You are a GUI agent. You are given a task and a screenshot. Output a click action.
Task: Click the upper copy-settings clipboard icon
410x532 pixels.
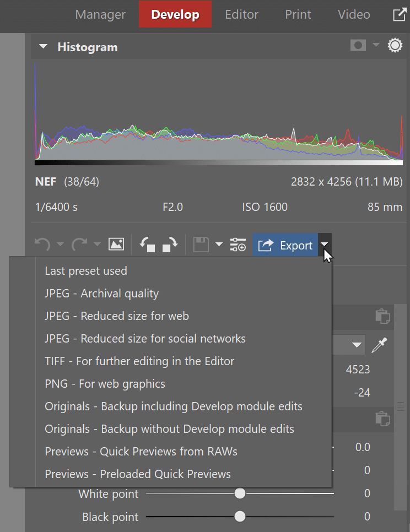[x=382, y=316]
